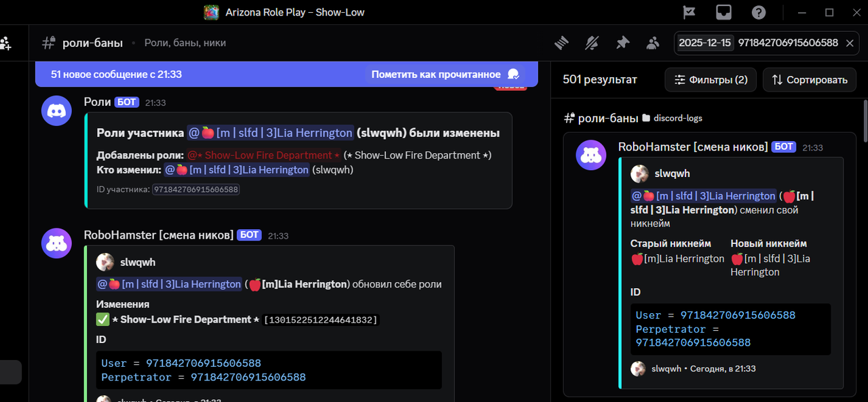Click RoboHamster name in search results
The height and width of the screenshot is (402, 868).
click(x=693, y=147)
